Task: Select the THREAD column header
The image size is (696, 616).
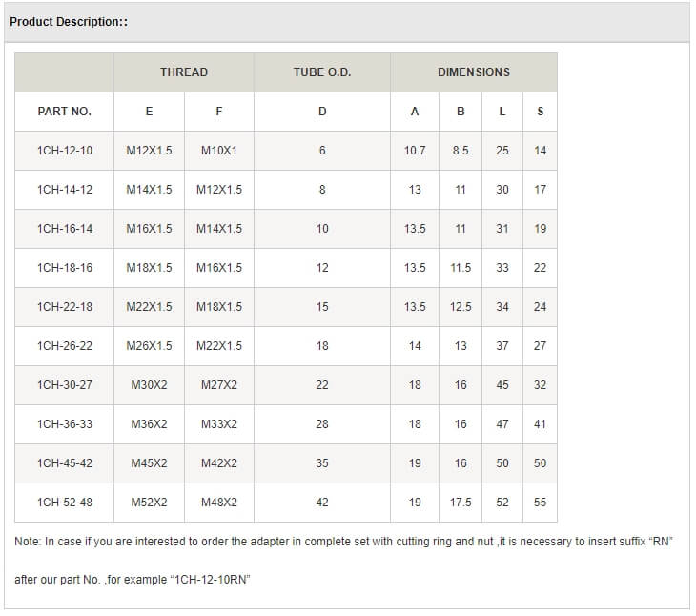Action: [183, 72]
